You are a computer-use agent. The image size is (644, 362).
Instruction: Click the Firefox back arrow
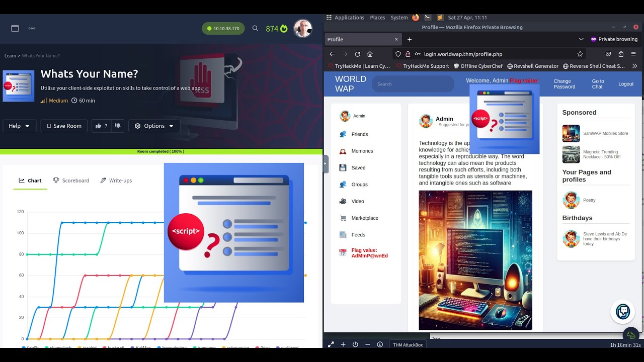332,54
